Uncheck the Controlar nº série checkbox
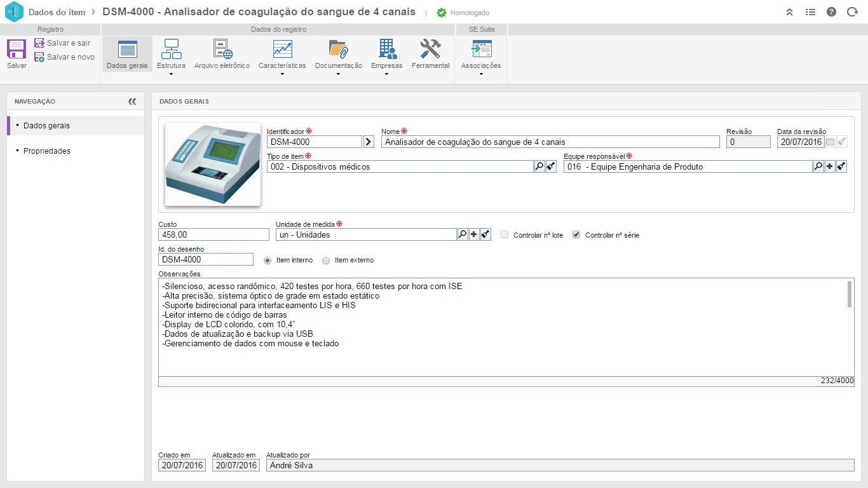 [576, 234]
